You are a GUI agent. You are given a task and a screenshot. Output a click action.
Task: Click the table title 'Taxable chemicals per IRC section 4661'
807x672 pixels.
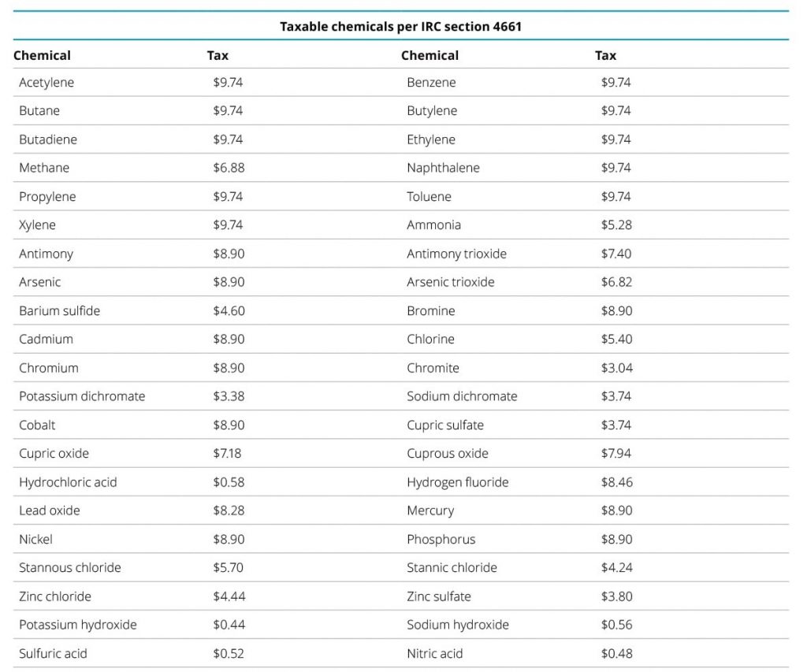click(400, 26)
